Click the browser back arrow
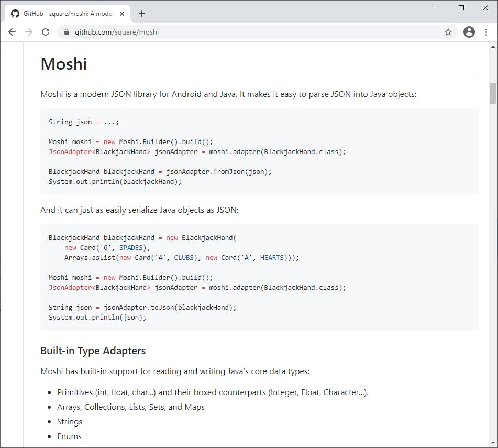This screenshot has height=448, width=498. click(x=12, y=32)
